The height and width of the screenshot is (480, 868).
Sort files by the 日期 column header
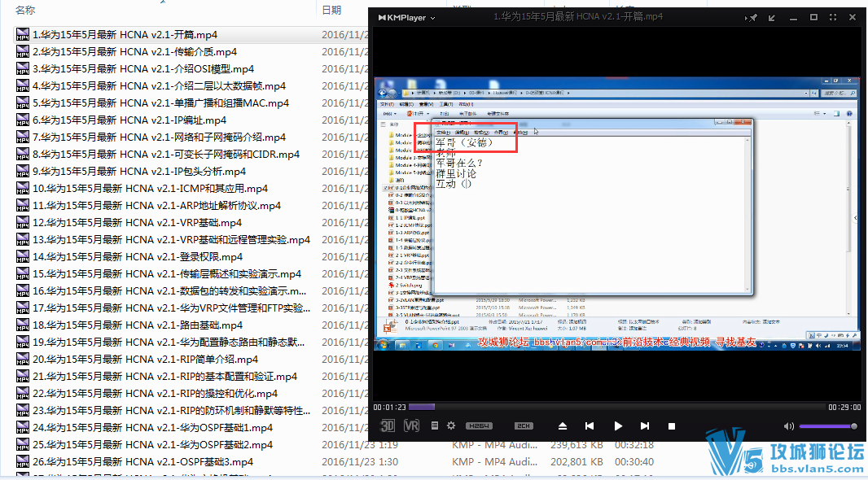[331, 10]
